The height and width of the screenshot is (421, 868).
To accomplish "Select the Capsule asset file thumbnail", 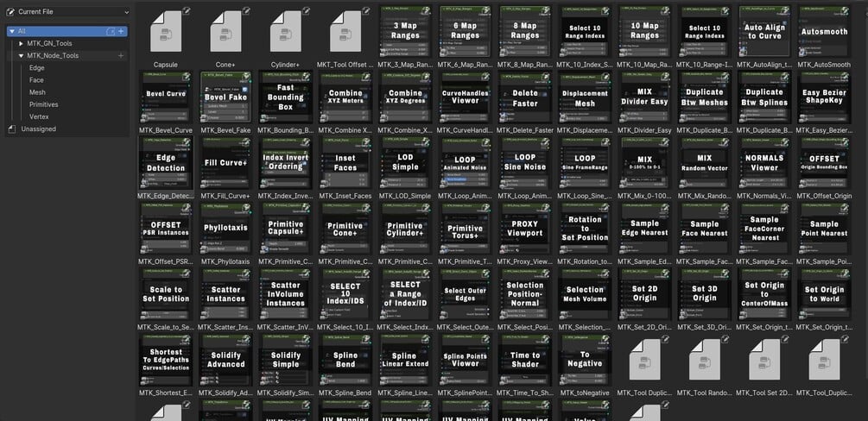I will tap(166, 32).
